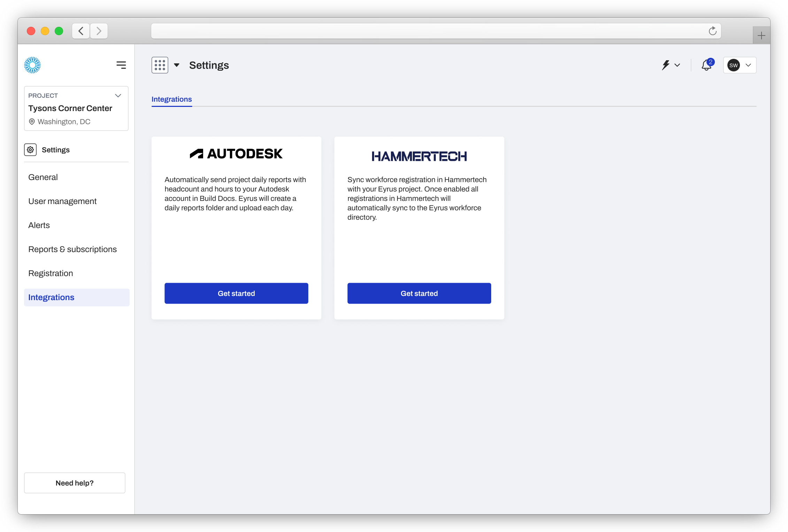
Task: Expand the app switcher dropdown arrow
Action: (x=177, y=65)
